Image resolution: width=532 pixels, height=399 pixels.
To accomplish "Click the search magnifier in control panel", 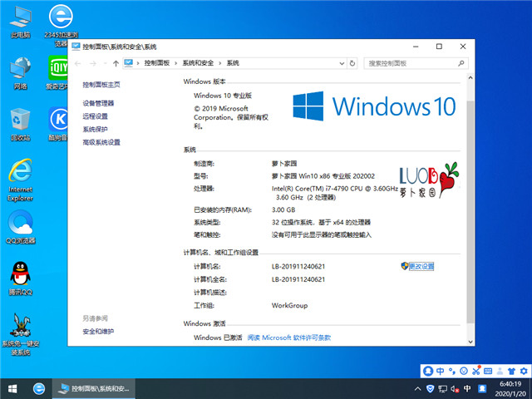I will tap(461, 63).
